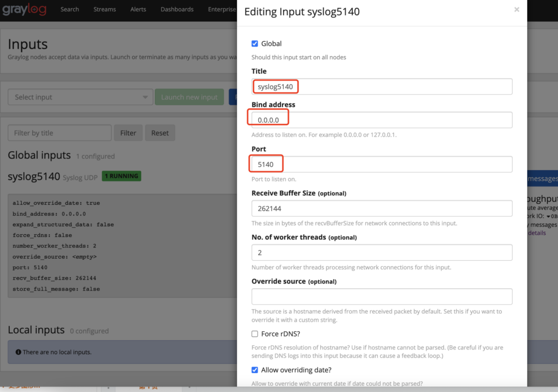
Task: Enable the Force rDNS checkbox
Action: [x=255, y=334]
